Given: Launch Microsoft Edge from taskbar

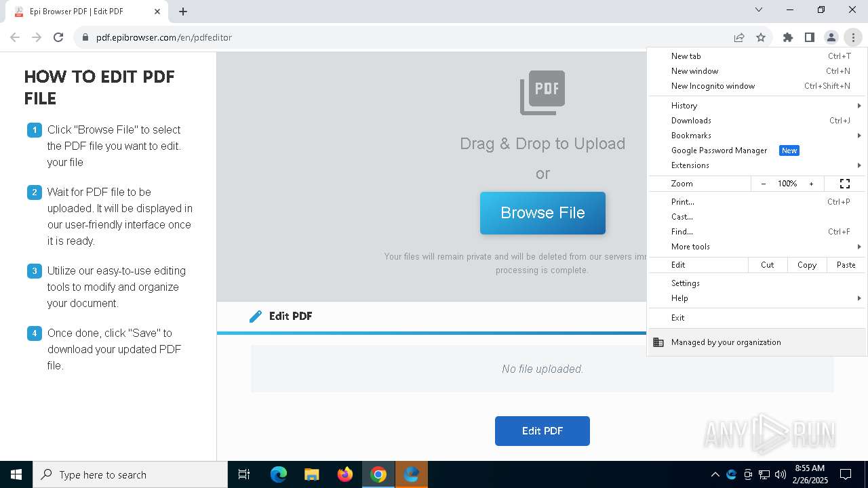Looking at the screenshot, I should (279, 474).
